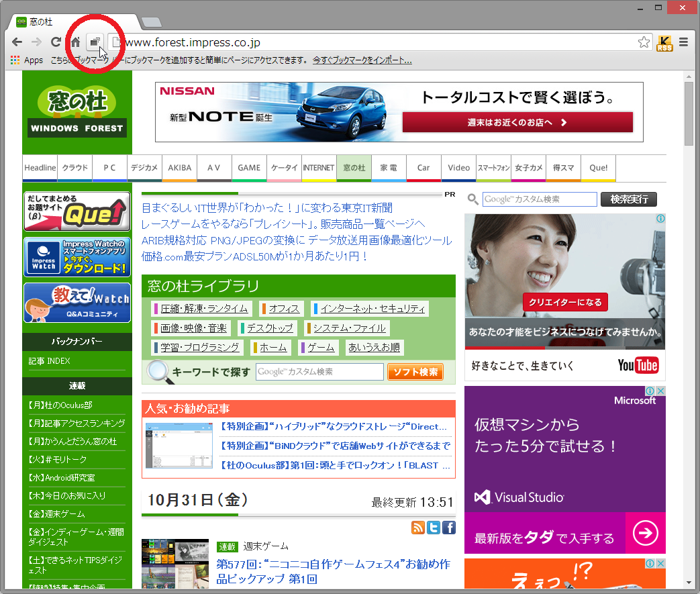This screenshot has width=700, height=594.
Task: Open the Apps grid on the bookmarks bar
Action: pos(14,60)
